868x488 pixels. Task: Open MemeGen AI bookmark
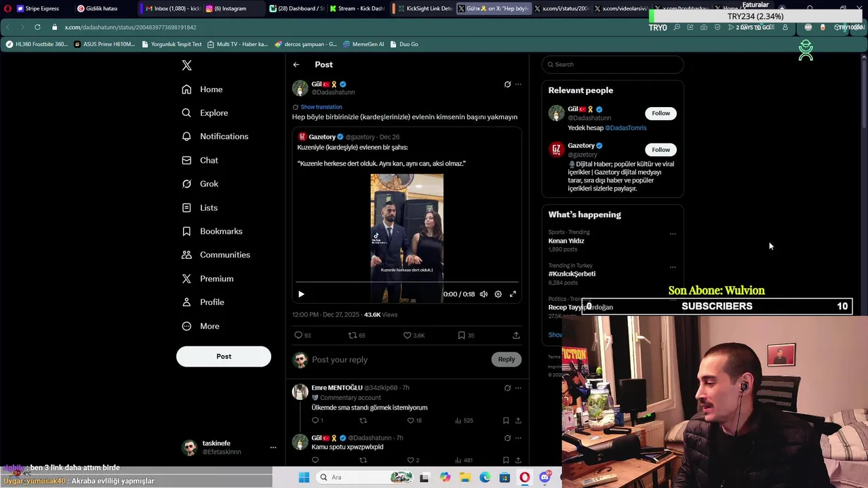[363, 44]
